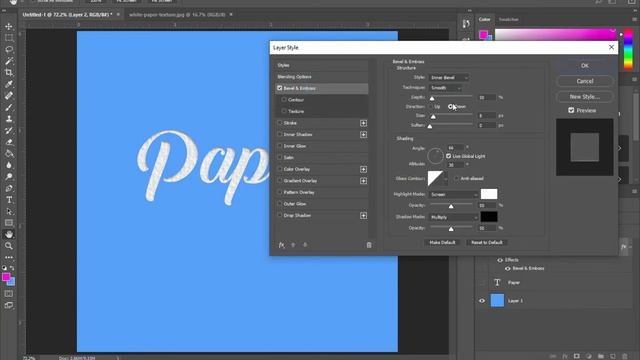
Task: Add another Drop Shadow with its plus button
Action: click(363, 215)
